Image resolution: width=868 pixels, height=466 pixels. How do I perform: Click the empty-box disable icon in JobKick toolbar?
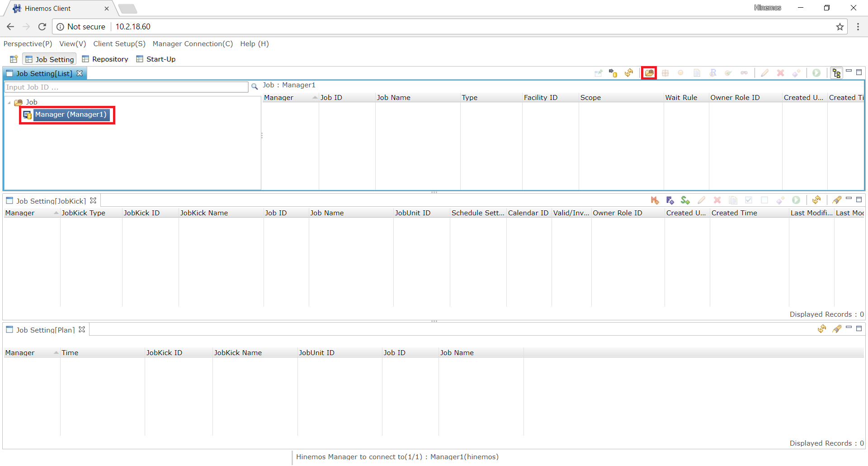point(764,200)
